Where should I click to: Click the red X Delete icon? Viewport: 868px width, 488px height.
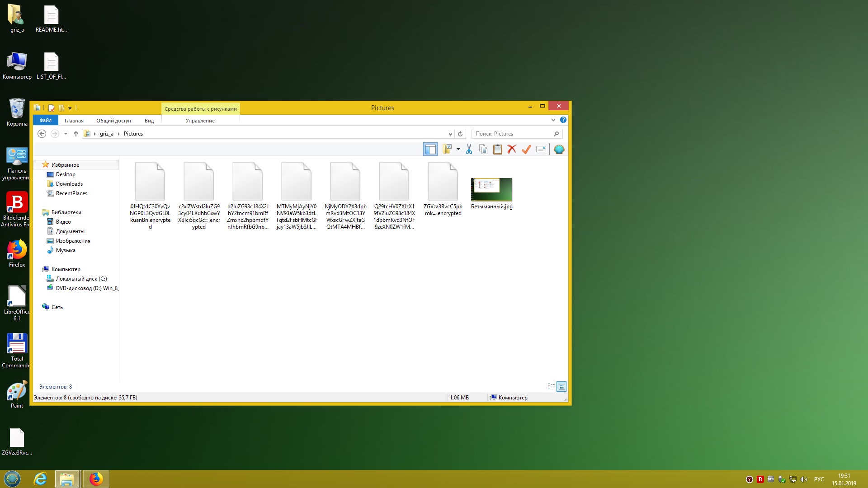click(x=512, y=149)
